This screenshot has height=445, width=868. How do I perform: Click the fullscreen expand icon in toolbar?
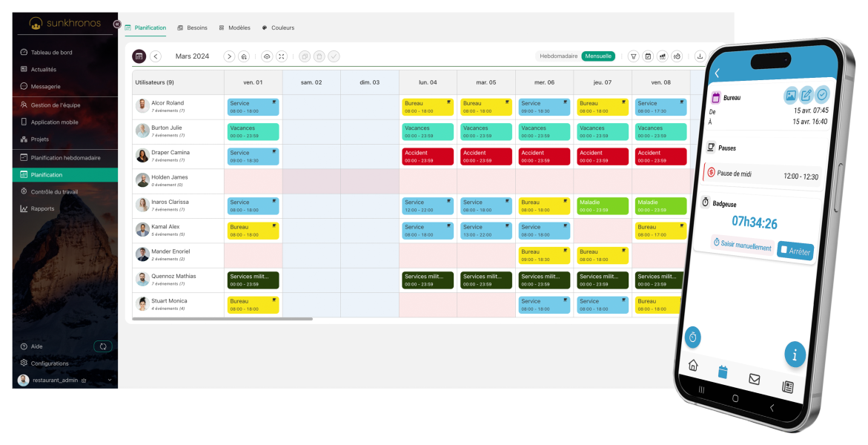pyautogui.click(x=282, y=56)
